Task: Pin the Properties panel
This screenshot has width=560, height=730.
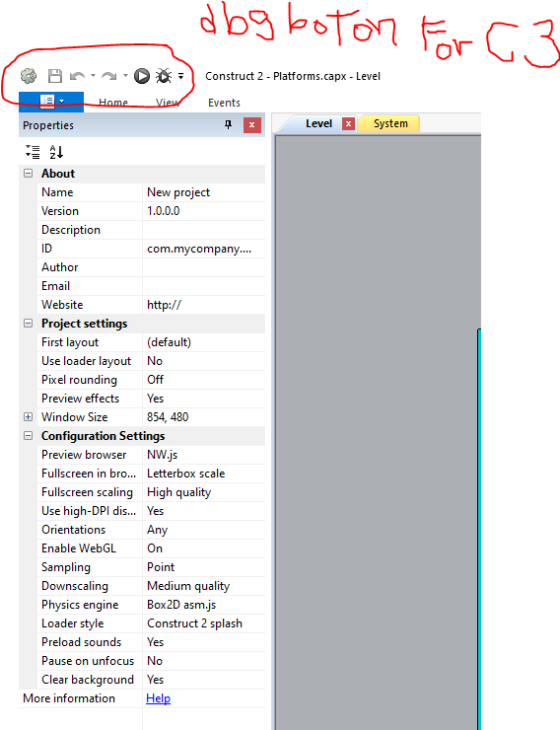Action: [x=229, y=124]
